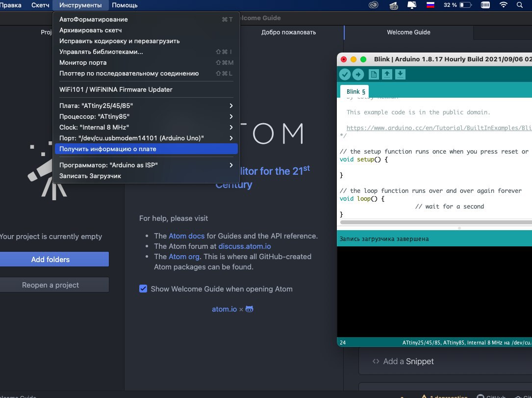Click the Save sketch down-arrow icon
The height and width of the screenshot is (398, 532).
click(x=400, y=75)
